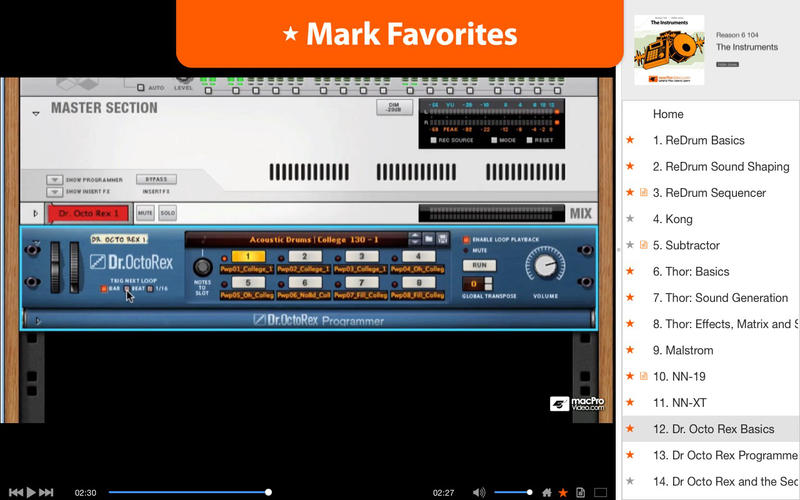The height and width of the screenshot is (500, 800).
Task: Click the Volume knob on Dr. Octo Rex
Action: [x=545, y=264]
